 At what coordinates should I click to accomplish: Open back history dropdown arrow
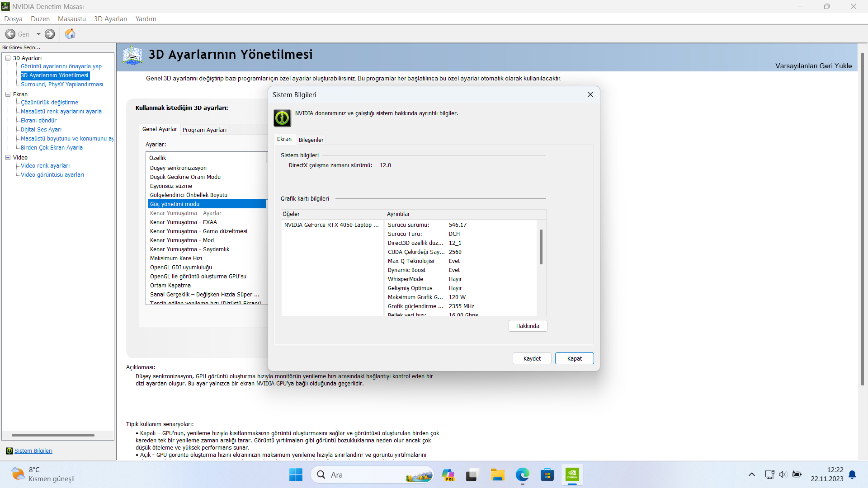coord(38,34)
